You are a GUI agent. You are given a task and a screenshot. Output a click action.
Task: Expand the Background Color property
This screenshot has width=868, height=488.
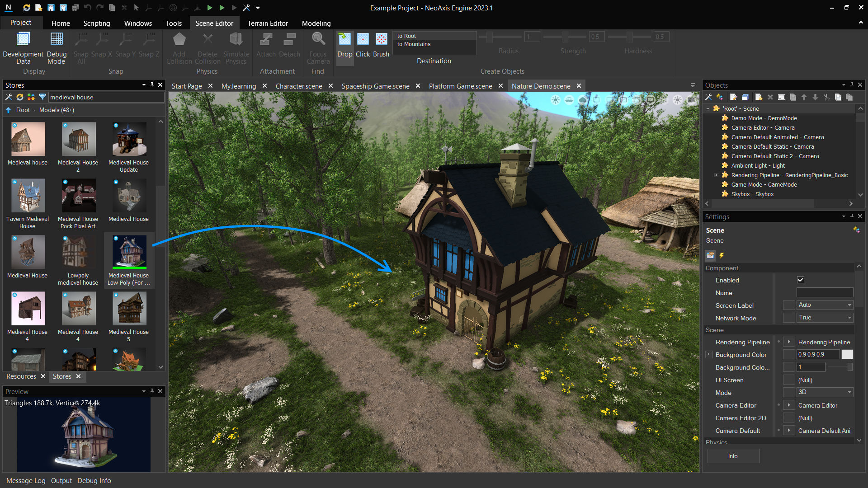709,355
